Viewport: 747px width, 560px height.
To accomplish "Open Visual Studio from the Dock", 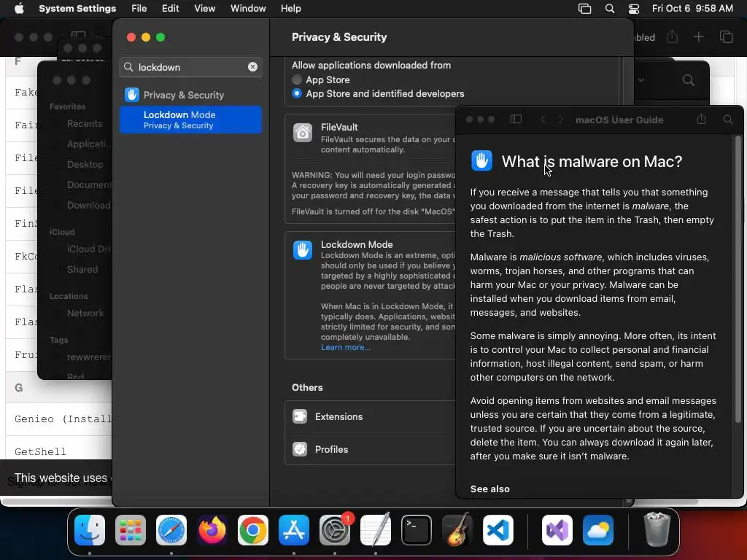I will coord(557,530).
